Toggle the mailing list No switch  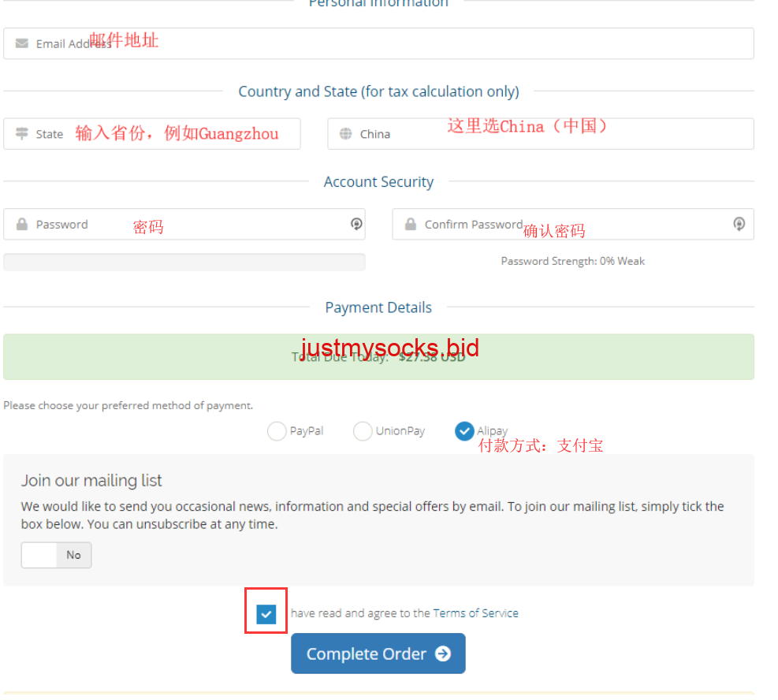click(56, 555)
